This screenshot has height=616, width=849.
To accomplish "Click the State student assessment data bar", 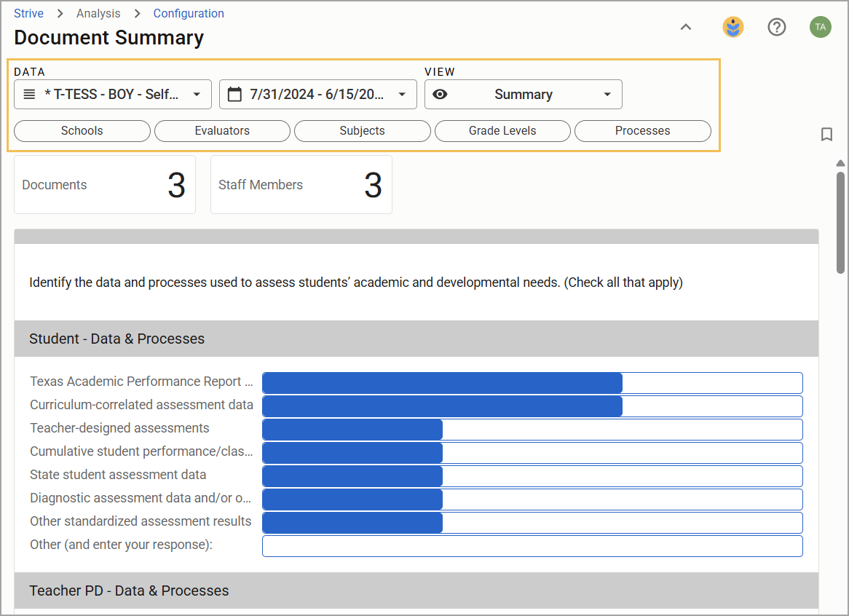I will coord(532,475).
